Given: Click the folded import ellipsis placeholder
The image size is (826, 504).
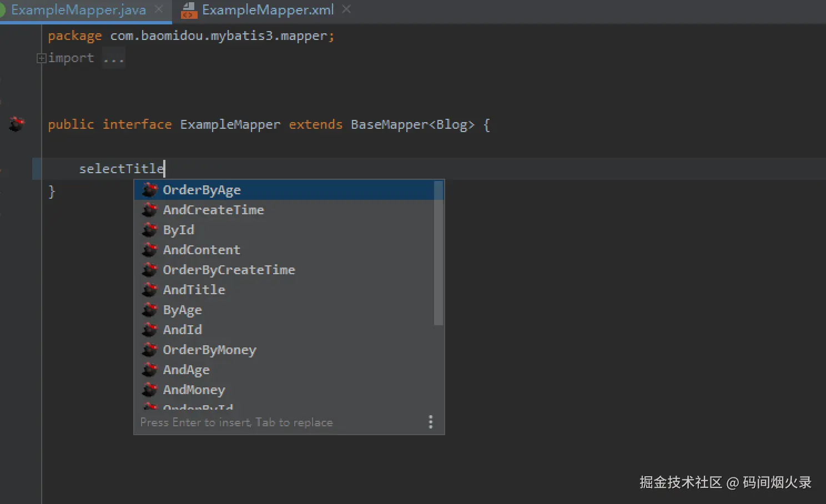Looking at the screenshot, I should [x=114, y=58].
